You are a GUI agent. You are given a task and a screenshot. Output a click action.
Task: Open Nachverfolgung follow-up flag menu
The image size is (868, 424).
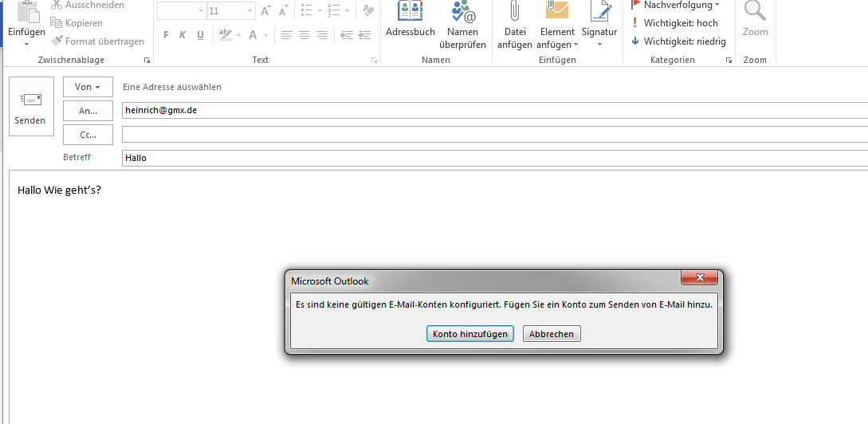coord(675,5)
